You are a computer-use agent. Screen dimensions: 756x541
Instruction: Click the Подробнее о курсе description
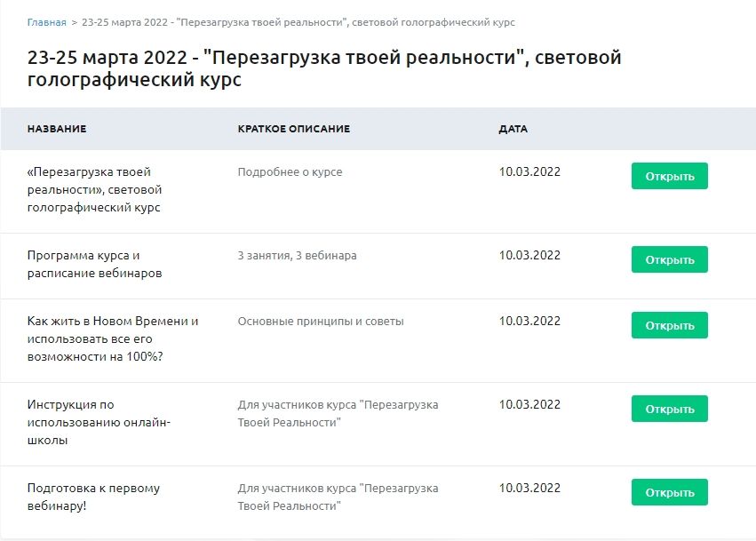pos(290,172)
